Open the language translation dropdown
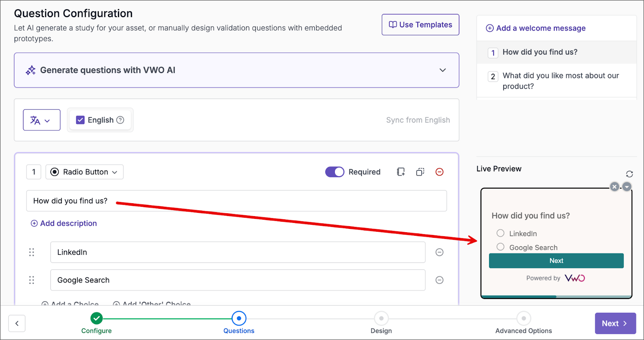Screen dimensions: 644x340 [x=41, y=120]
